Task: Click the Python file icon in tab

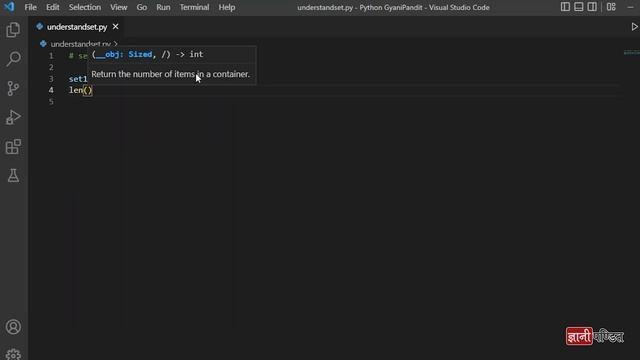Action: click(x=40, y=27)
